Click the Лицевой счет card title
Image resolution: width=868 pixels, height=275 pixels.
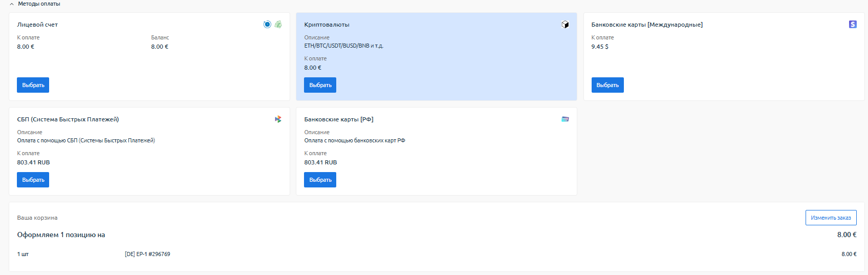(x=37, y=25)
